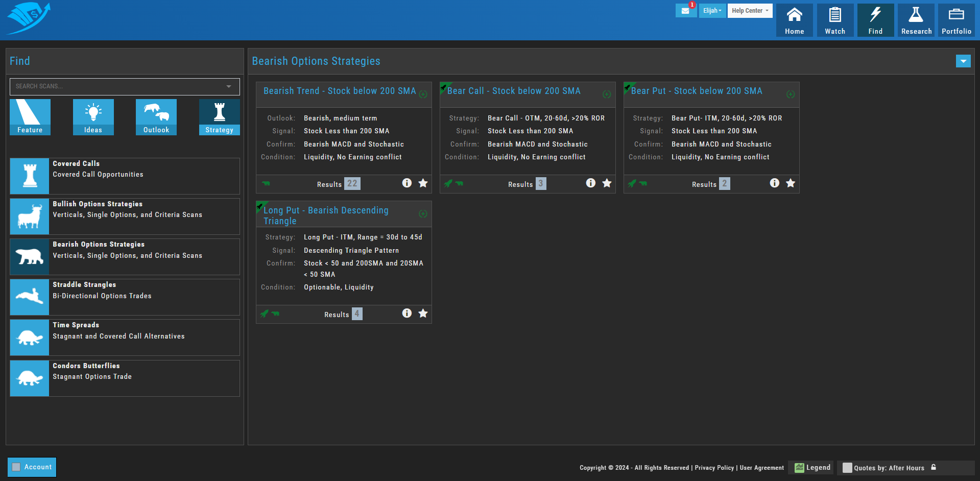The width and height of the screenshot is (980, 481).
Task: Select the Strategy chess rook icon
Action: (x=220, y=117)
